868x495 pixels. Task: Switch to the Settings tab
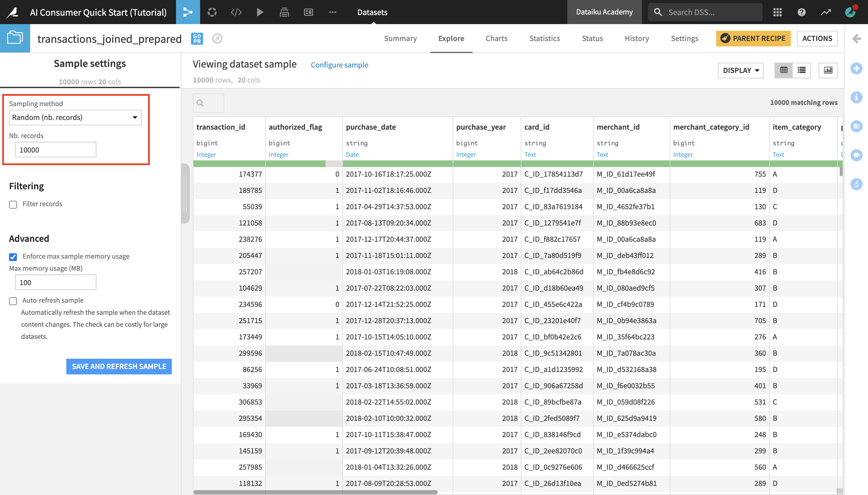(684, 38)
